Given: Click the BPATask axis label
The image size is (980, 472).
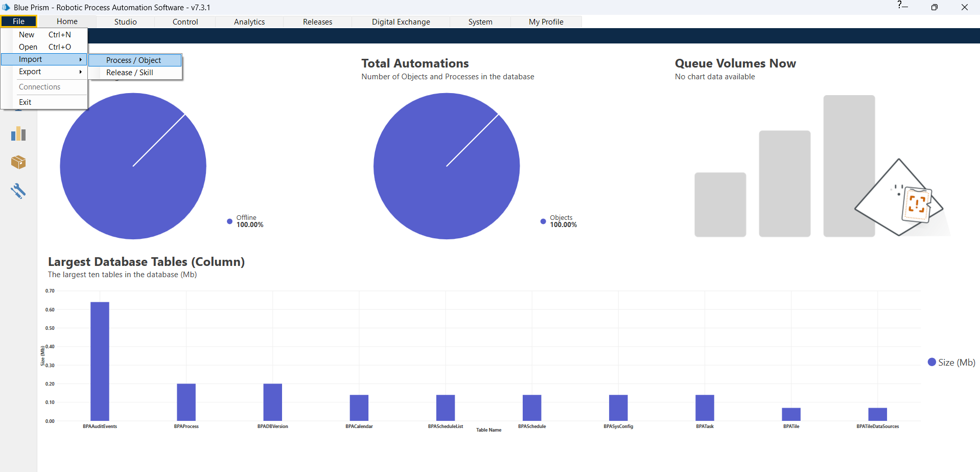Looking at the screenshot, I should pyautogui.click(x=705, y=426).
